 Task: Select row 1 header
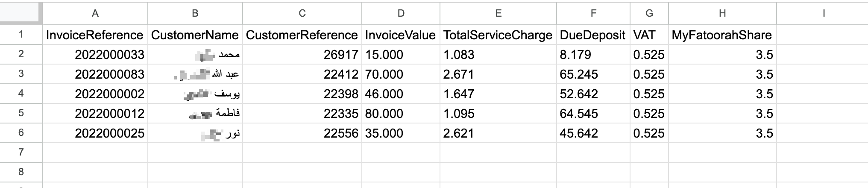[x=21, y=35]
